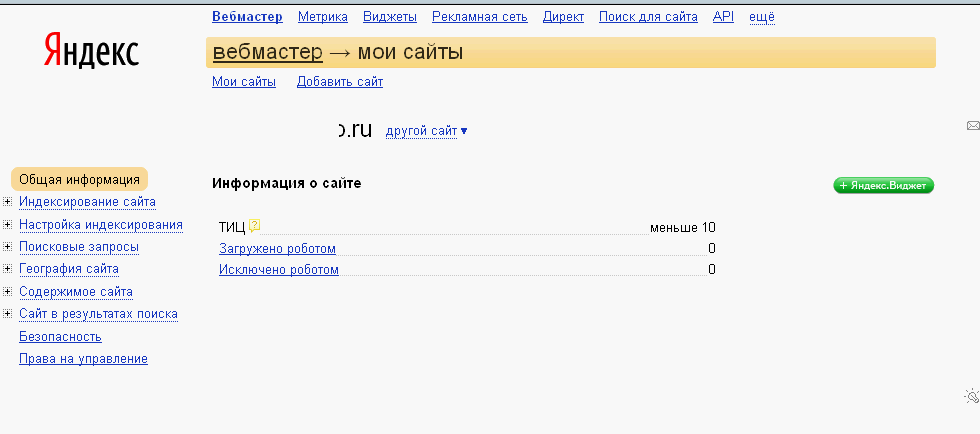This screenshot has width=980, height=434.
Task: Expand Индексирование сайта plus box
Action: [x=7, y=201]
